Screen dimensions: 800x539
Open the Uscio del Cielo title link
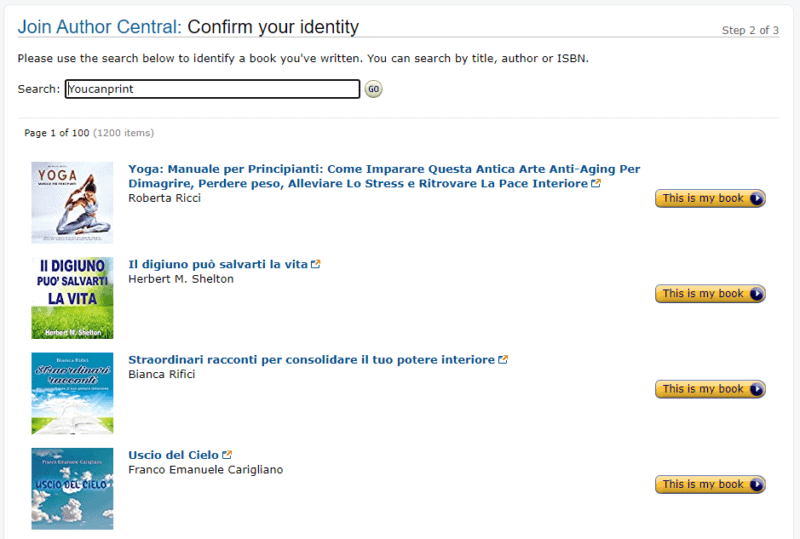point(173,455)
